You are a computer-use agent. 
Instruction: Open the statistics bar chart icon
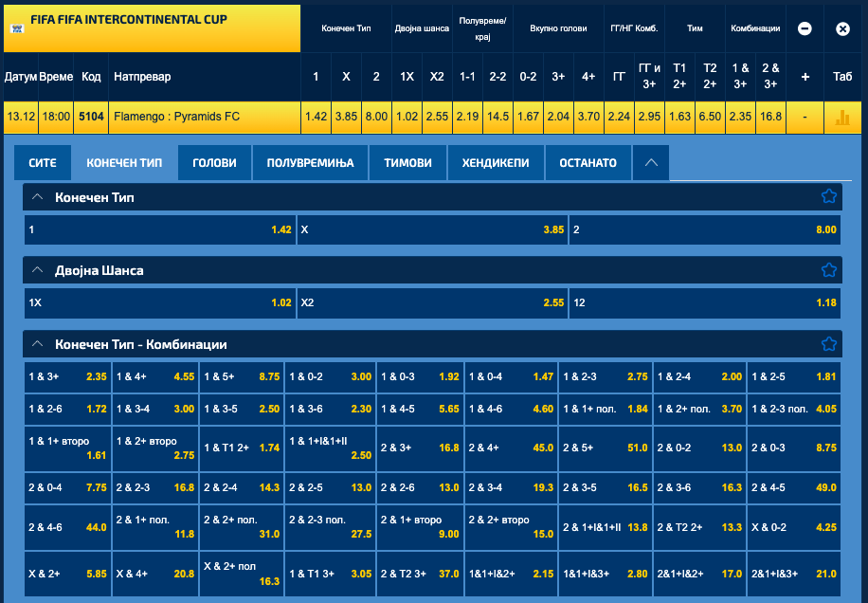(841, 118)
